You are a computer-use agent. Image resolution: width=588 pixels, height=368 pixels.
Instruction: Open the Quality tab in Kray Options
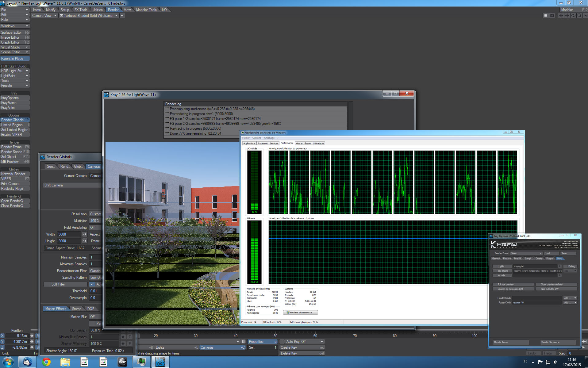[x=539, y=259]
